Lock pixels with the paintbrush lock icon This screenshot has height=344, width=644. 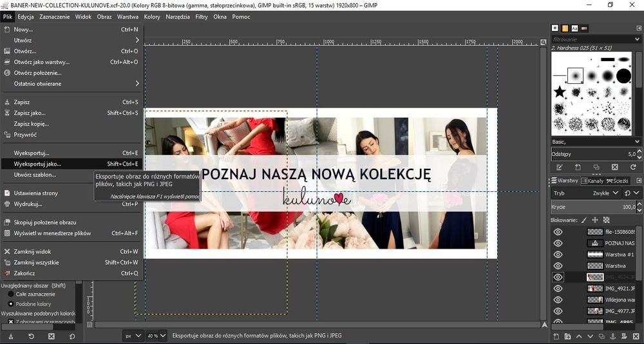click(x=584, y=220)
